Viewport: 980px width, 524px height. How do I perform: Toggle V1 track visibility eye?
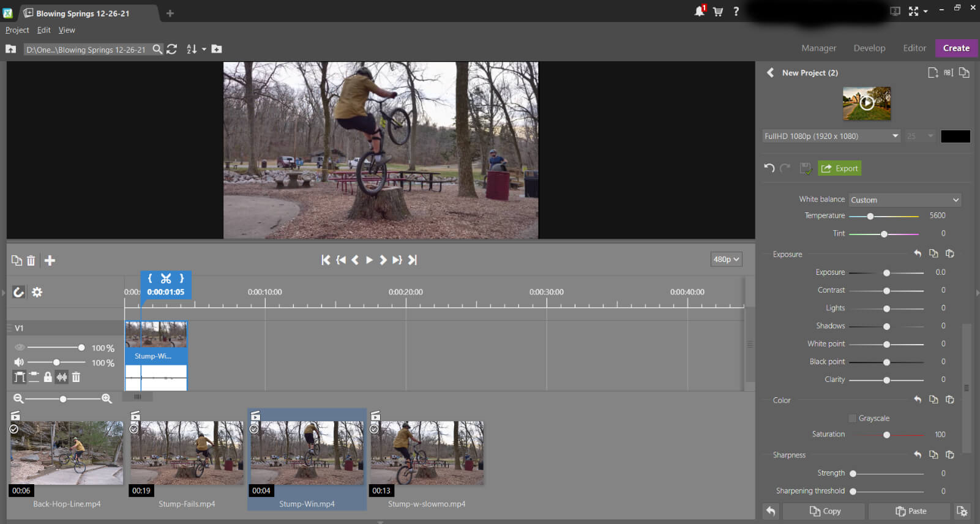tap(19, 348)
